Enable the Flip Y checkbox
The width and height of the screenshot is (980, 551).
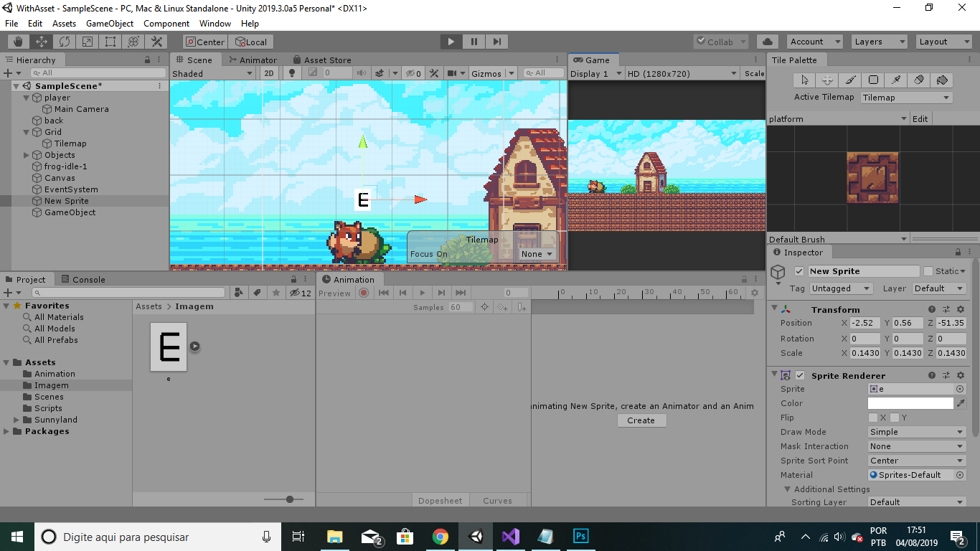pos(895,418)
